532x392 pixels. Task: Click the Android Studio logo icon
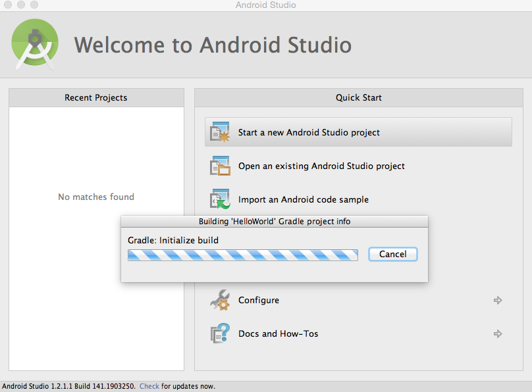pyautogui.click(x=35, y=44)
